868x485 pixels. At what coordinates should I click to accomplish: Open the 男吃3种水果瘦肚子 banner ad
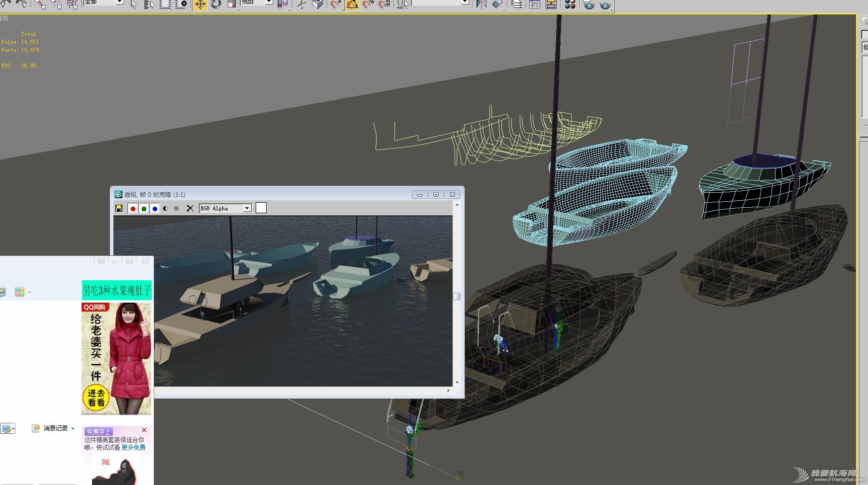click(117, 290)
